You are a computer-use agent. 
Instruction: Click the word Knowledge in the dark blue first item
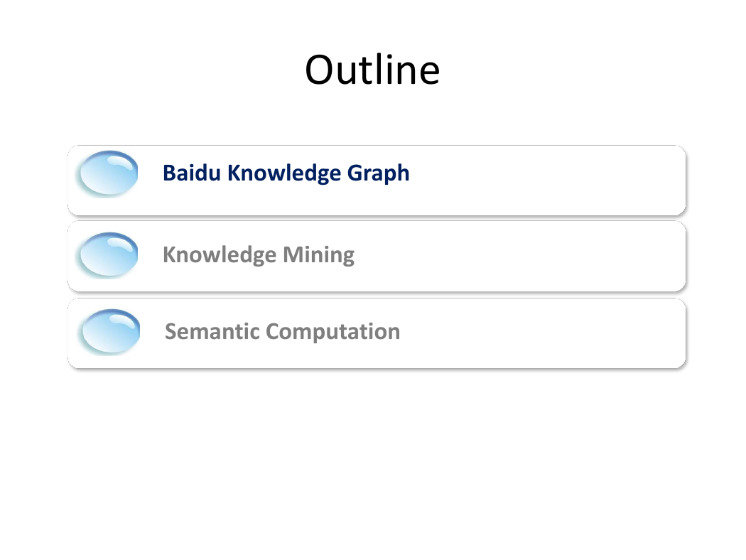click(284, 173)
